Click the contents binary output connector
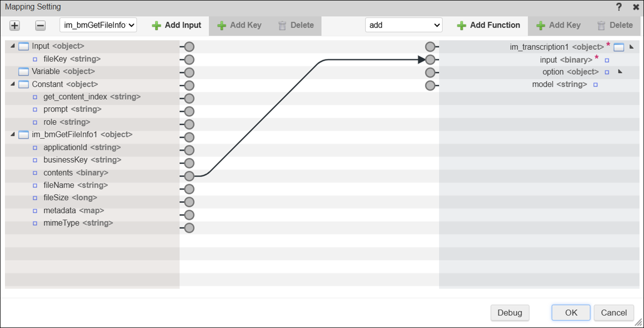Screen dimensions: 644x328 click(189, 176)
